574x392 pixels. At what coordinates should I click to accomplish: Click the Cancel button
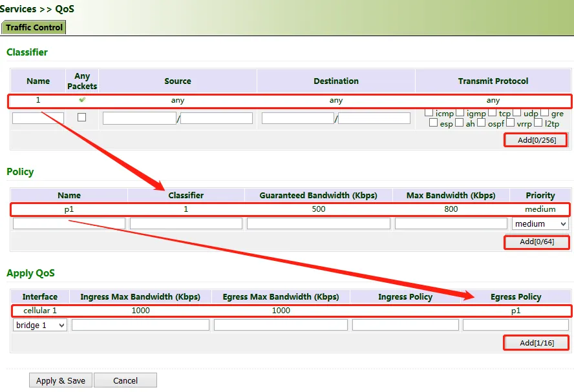coord(125,380)
